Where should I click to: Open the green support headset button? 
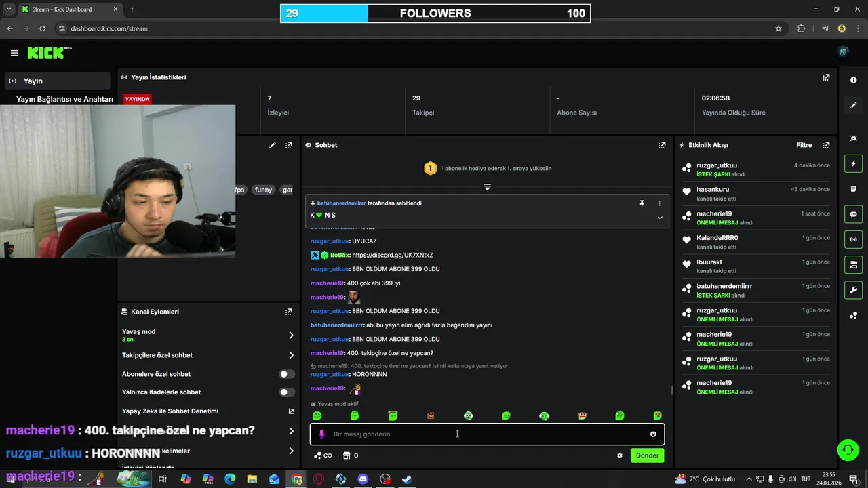pos(847,450)
